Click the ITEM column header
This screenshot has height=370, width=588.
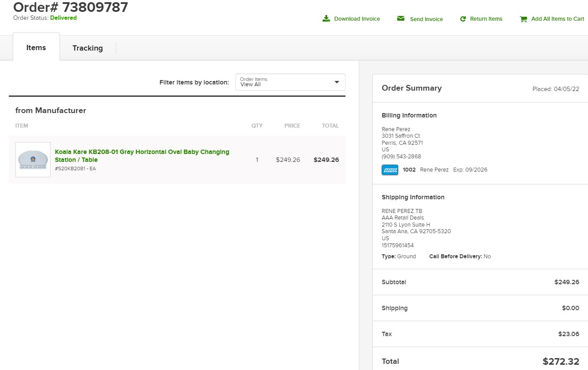22,126
